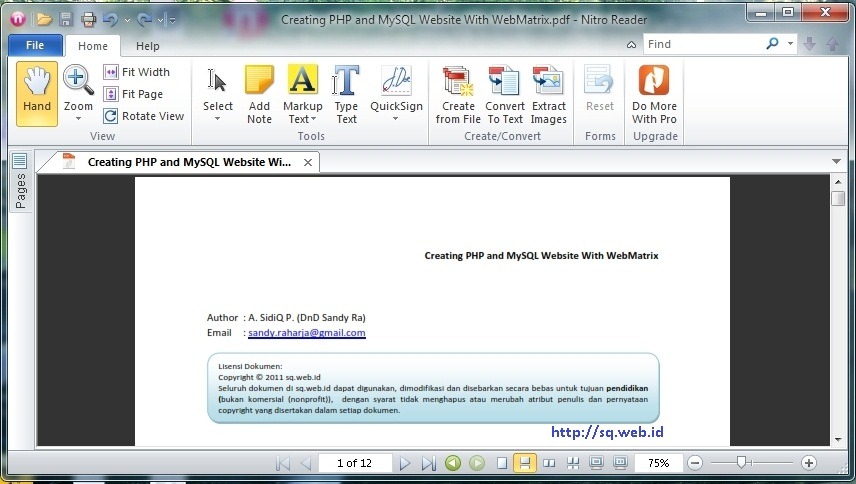Image resolution: width=856 pixels, height=484 pixels.
Task: Jump to next search result arrow
Action: (810, 44)
